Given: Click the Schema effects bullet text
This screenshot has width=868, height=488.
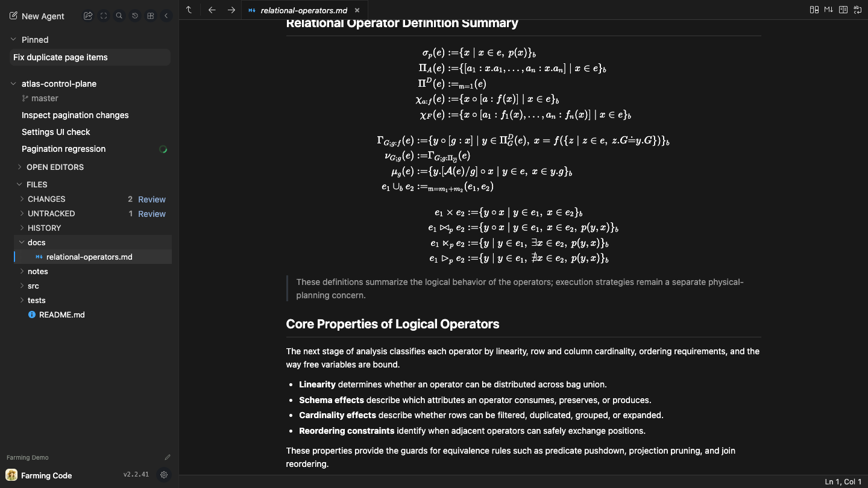Looking at the screenshot, I should 475,400.
